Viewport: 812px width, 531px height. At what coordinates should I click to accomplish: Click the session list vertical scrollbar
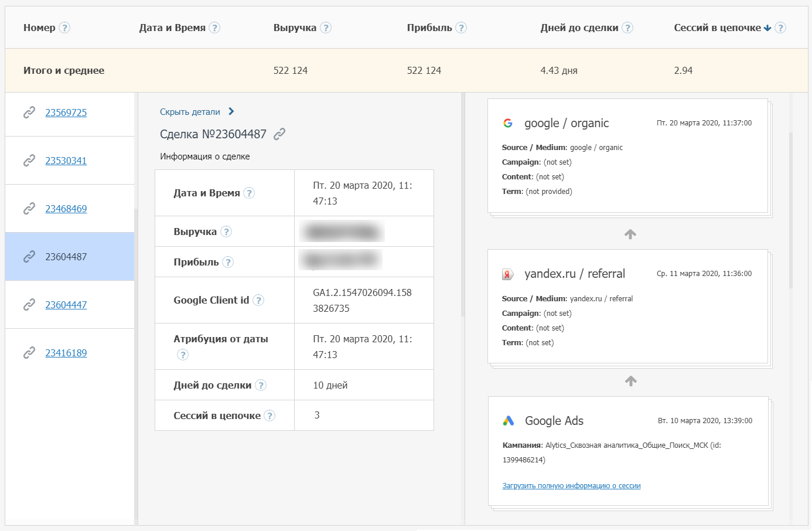click(790, 211)
